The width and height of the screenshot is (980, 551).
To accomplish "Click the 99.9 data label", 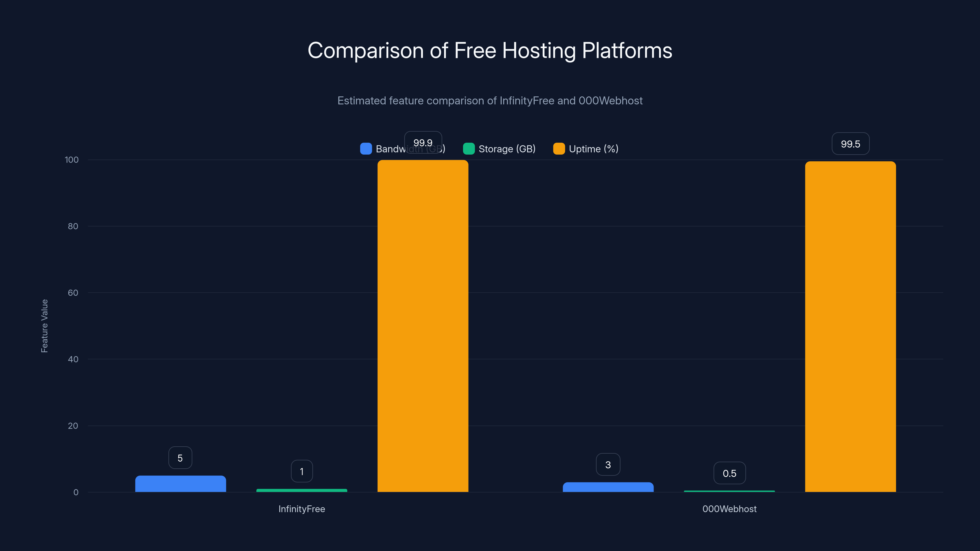I will click(x=423, y=143).
